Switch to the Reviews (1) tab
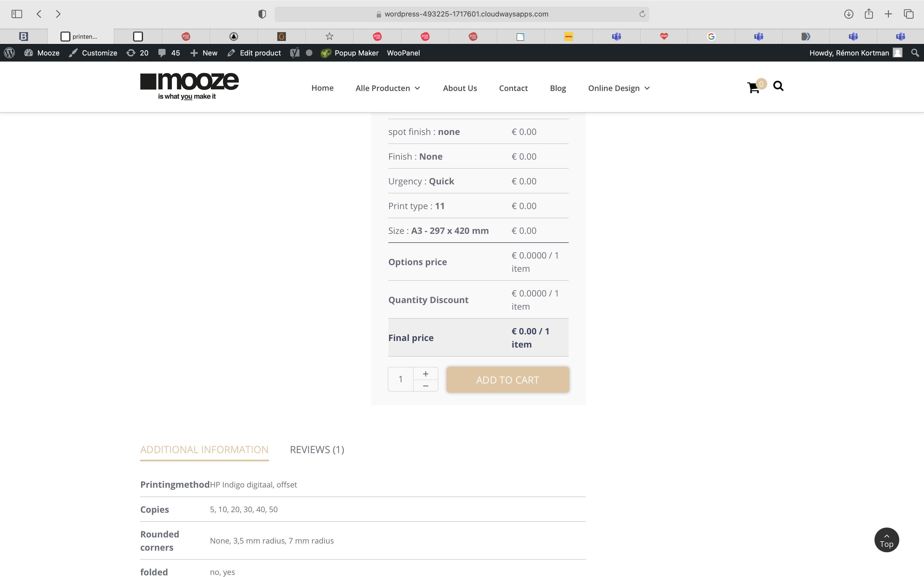924x577 pixels. (x=317, y=450)
